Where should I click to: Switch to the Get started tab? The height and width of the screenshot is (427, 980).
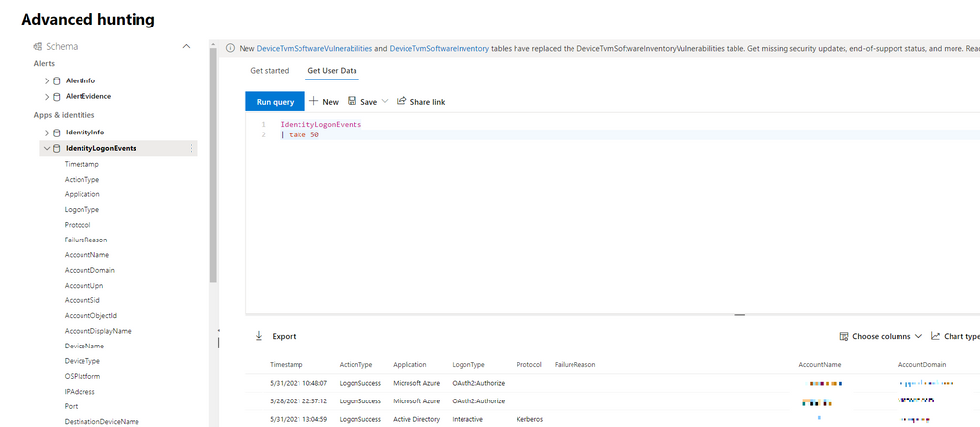click(x=270, y=71)
